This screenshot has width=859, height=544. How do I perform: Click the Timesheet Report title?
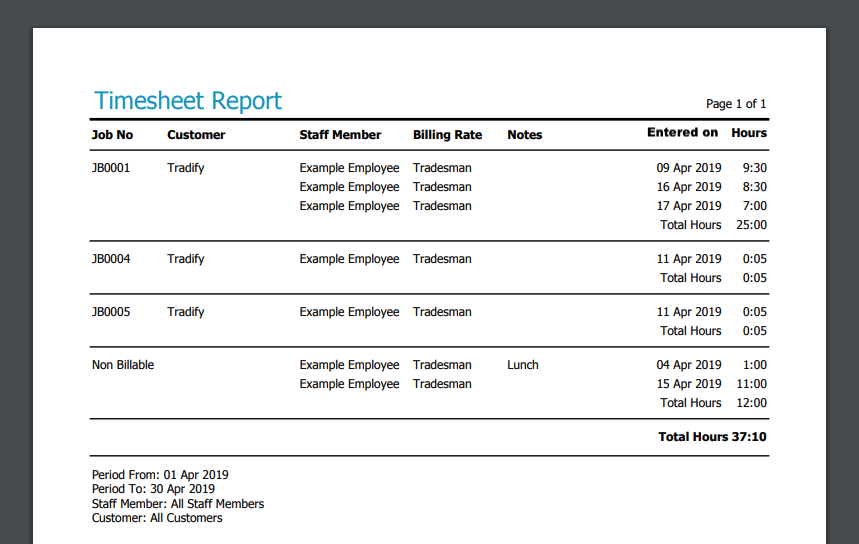click(x=188, y=101)
